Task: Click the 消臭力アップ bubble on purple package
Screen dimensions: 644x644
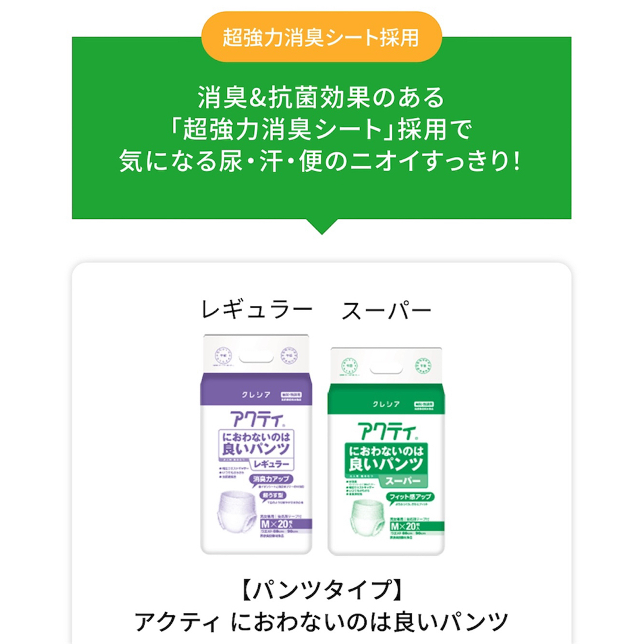Action: [271, 479]
